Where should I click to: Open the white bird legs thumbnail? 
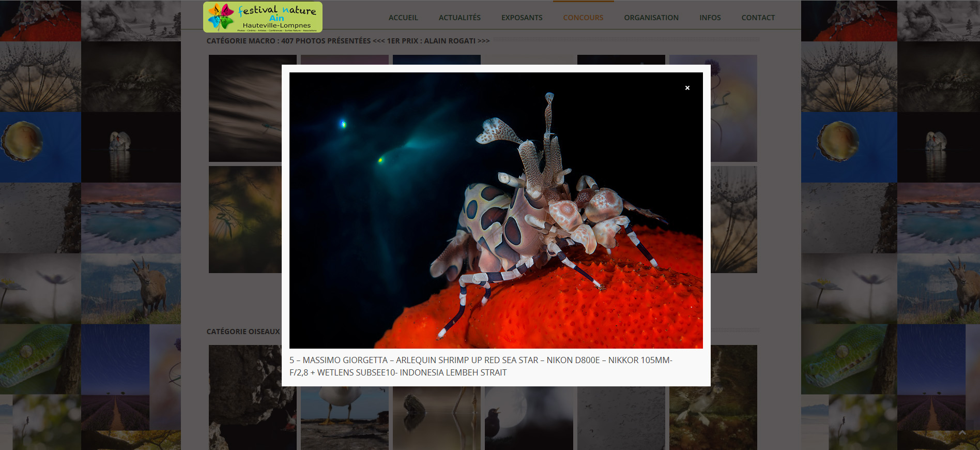345,418
